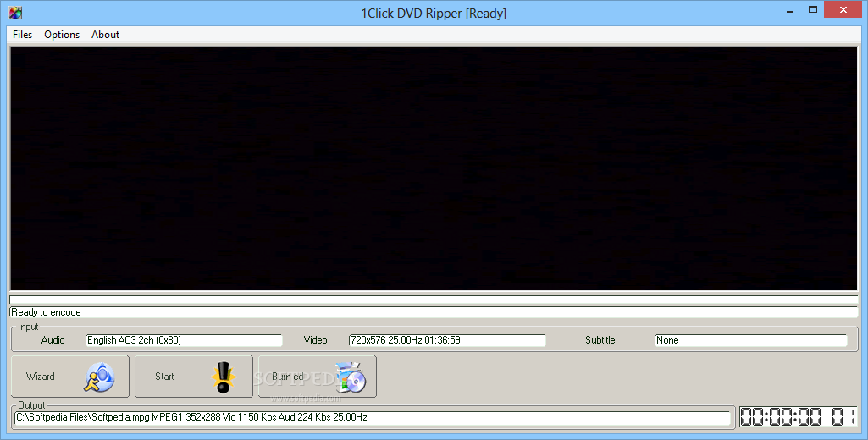Click the Start encoding button
Image resolution: width=868 pixels, height=440 pixels.
pyautogui.click(x=194, y=377)
